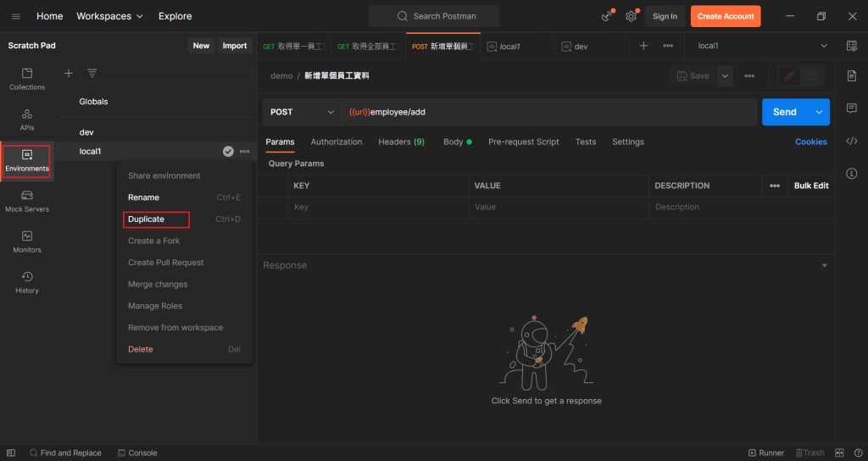Image resolution: width=868 pixels, height=461 pixels.
Task: Select Delete from context menu
Action: click(141, 349)
